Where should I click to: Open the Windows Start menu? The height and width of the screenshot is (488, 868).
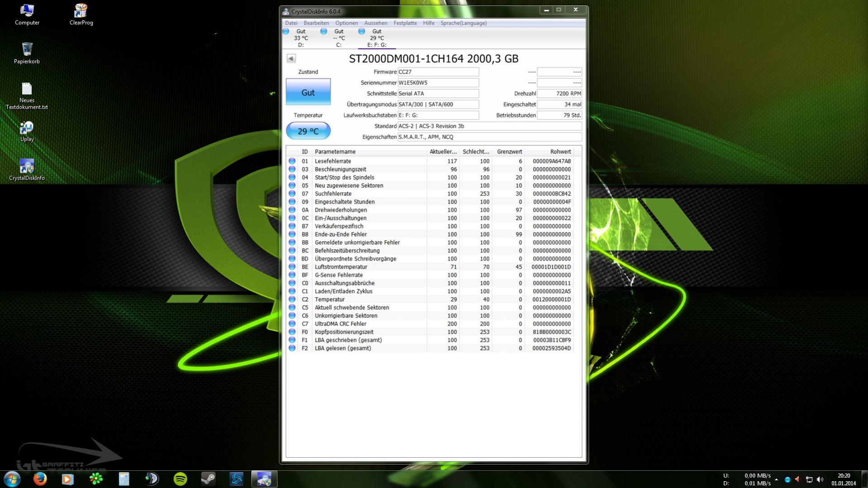[12, 479]
